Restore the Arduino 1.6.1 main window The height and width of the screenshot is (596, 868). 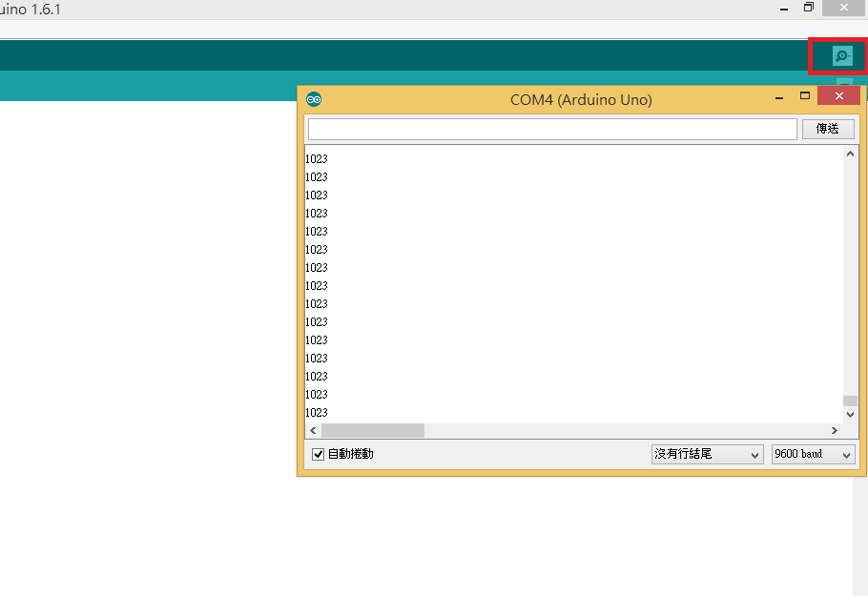[x=809, y=8]
